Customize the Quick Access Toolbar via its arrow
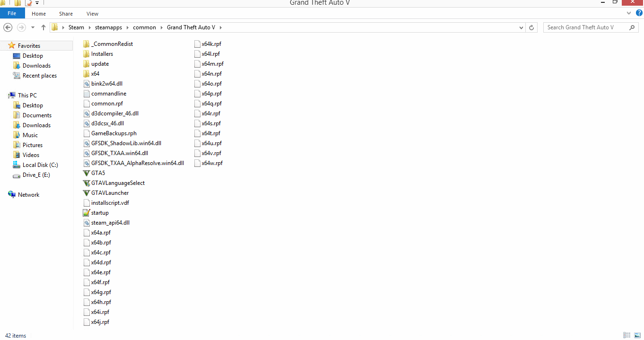The height and width of the screenshot is (340, 644). click(37, 2)
